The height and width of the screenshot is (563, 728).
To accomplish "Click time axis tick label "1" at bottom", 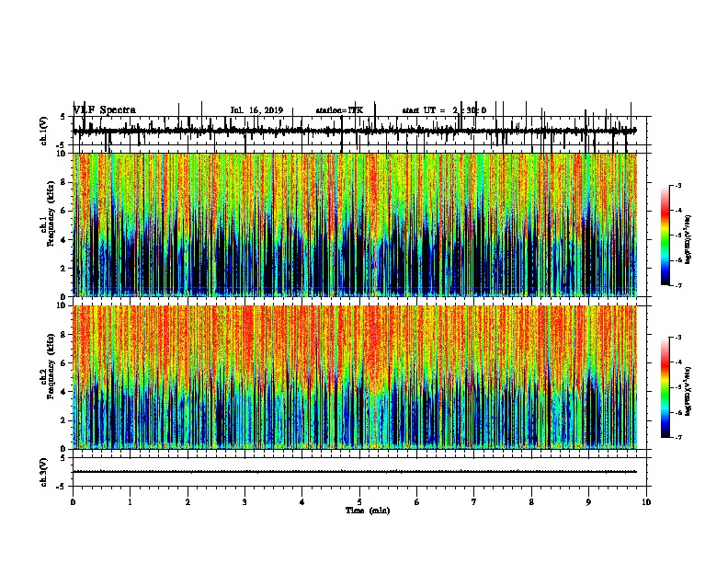I will tap(130, 502).
